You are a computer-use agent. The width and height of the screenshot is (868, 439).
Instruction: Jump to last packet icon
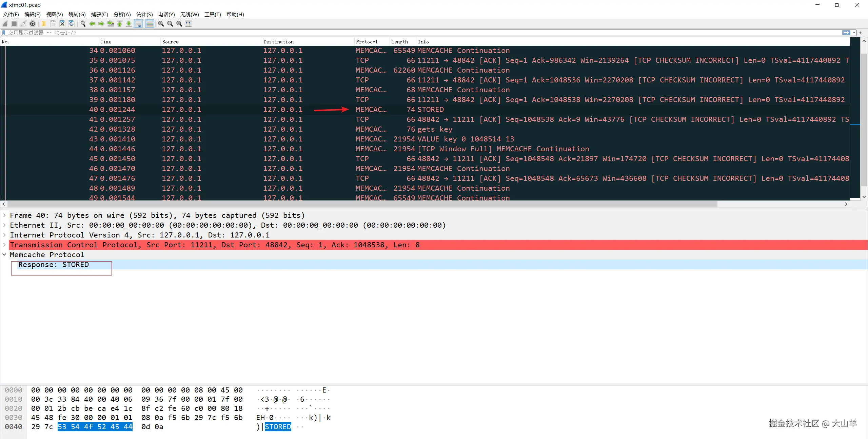(129, 24)
